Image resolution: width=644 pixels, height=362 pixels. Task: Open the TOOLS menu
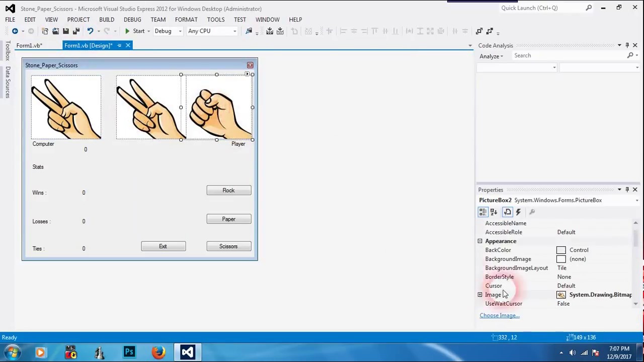coord(216,20)
